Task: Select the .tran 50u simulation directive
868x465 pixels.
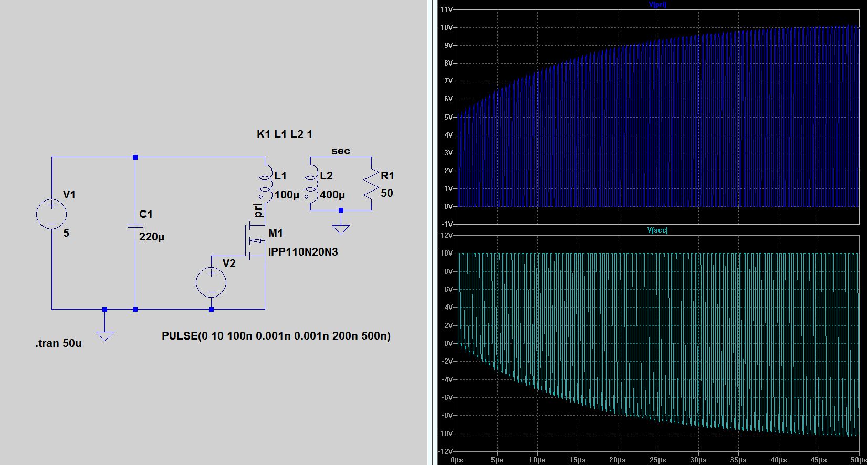Action: [59, 343]
